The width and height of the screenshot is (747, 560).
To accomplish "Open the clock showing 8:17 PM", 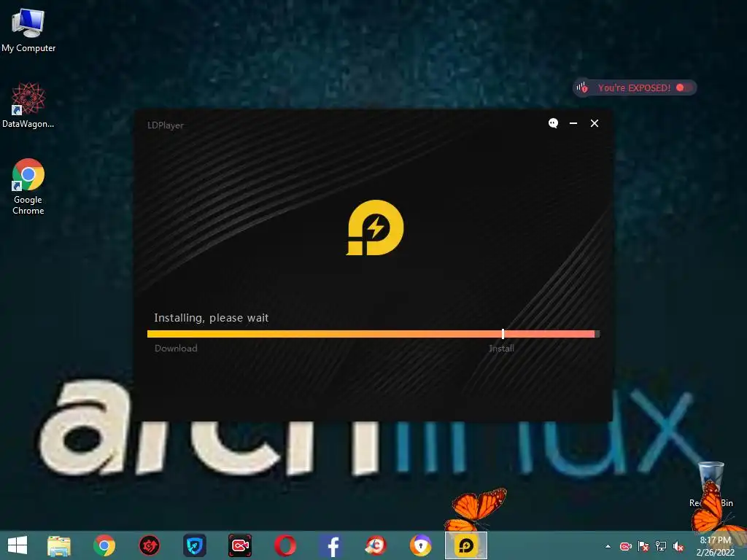I will [715, 546].
